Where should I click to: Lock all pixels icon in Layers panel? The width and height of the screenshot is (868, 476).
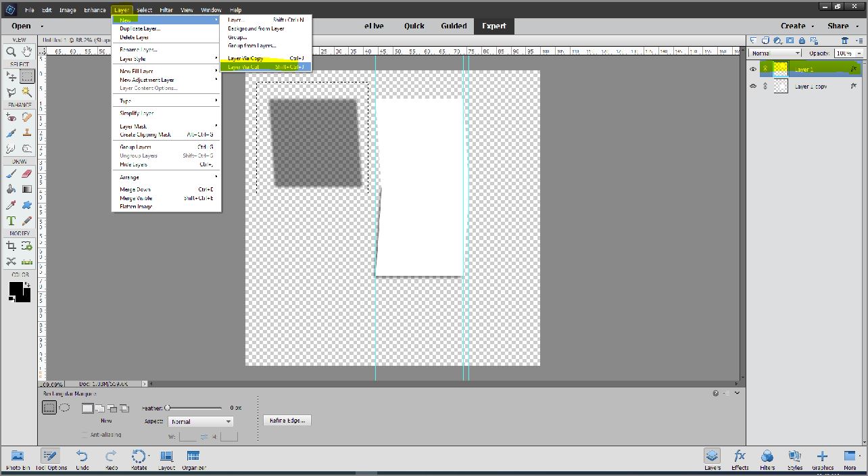[x=802, y=41]
